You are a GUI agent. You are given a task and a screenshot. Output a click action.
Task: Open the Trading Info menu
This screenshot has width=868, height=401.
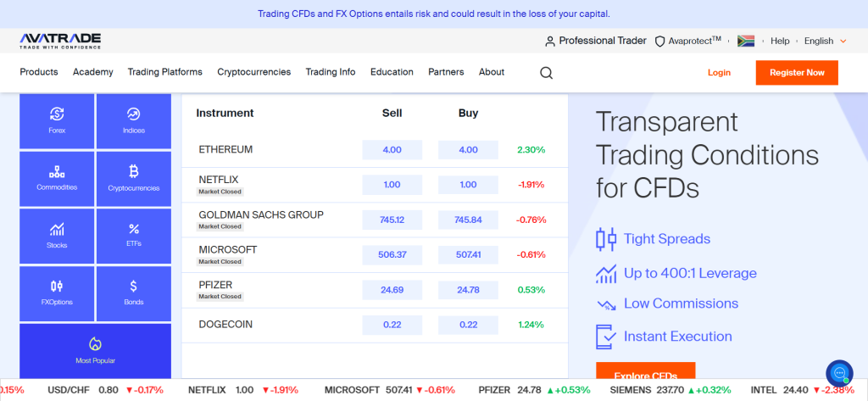click(331, 72)
